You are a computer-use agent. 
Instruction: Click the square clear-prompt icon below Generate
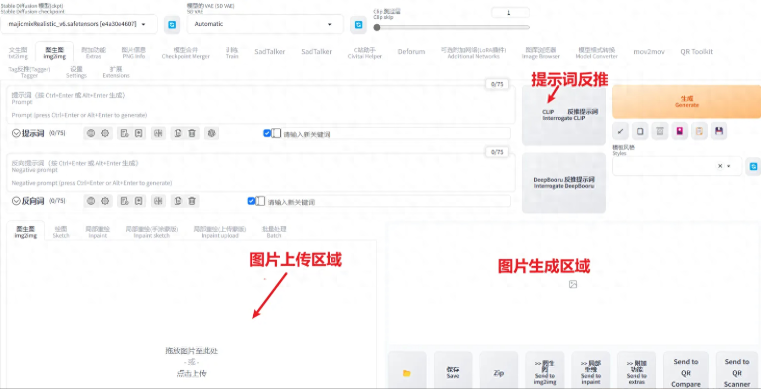(640, 131)
